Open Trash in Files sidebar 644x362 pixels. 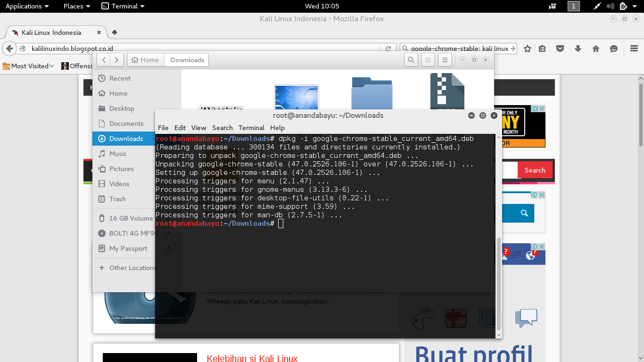click(124, 199)
